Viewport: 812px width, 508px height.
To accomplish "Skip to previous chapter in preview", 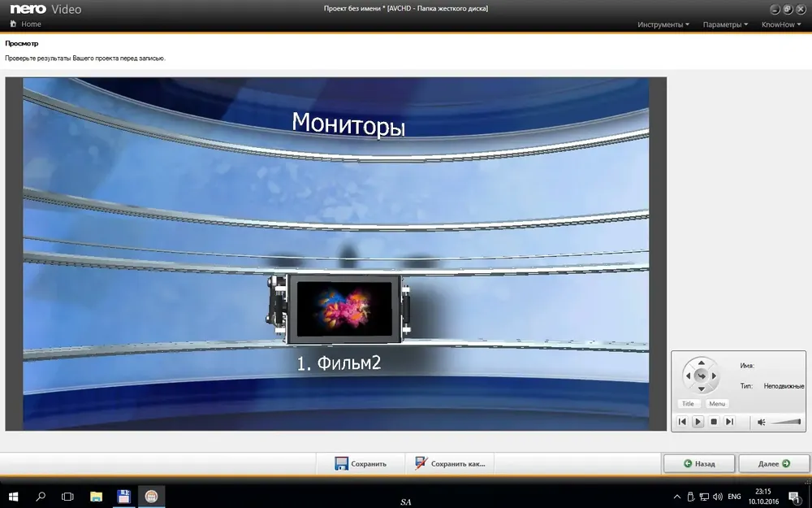I will 683,421.
